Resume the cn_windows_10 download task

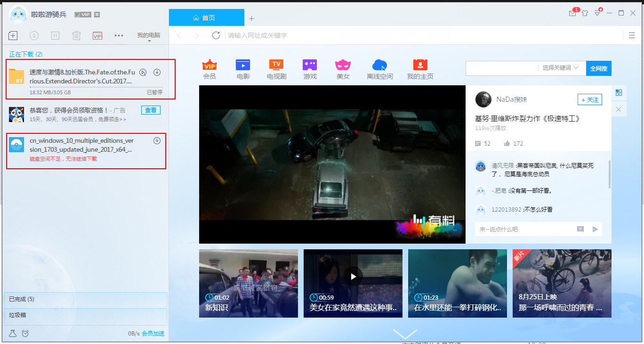tap(157, 140)
